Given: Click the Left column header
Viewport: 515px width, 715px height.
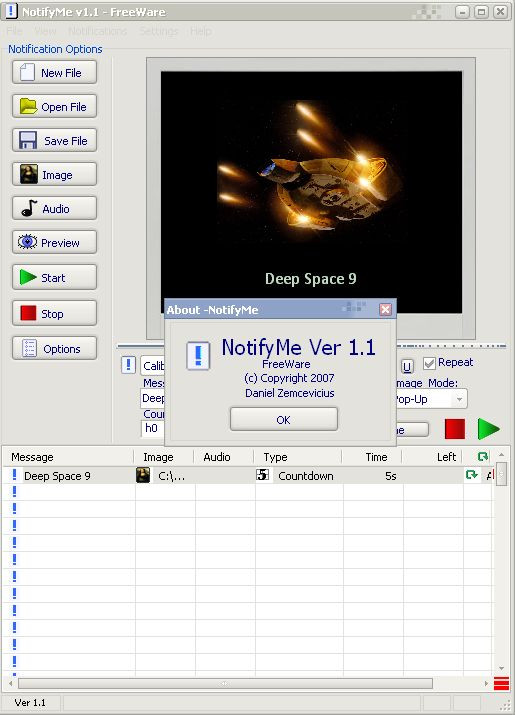Looking at the screenshot, I should 432,457.
